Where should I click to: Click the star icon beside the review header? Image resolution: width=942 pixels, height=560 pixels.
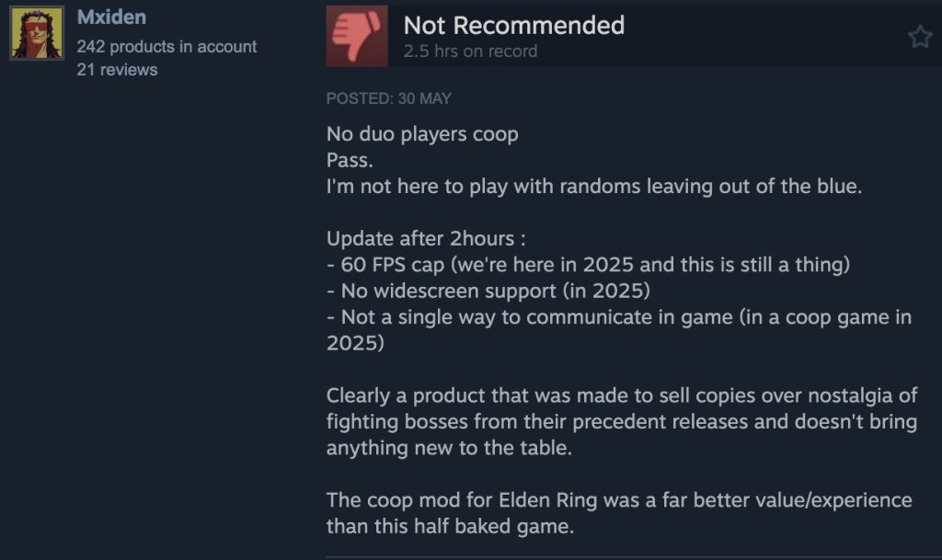(920, 37)
